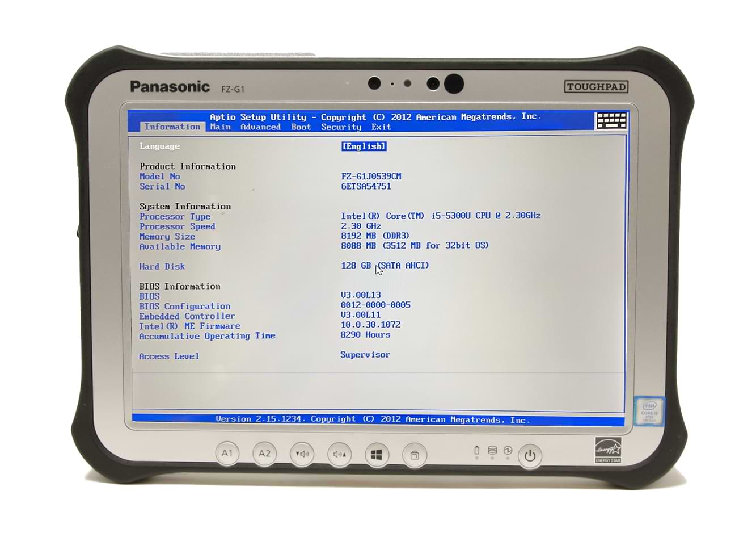Click the 8088 MB available memory value
The image size is (756, 537).
click(415, 246)
